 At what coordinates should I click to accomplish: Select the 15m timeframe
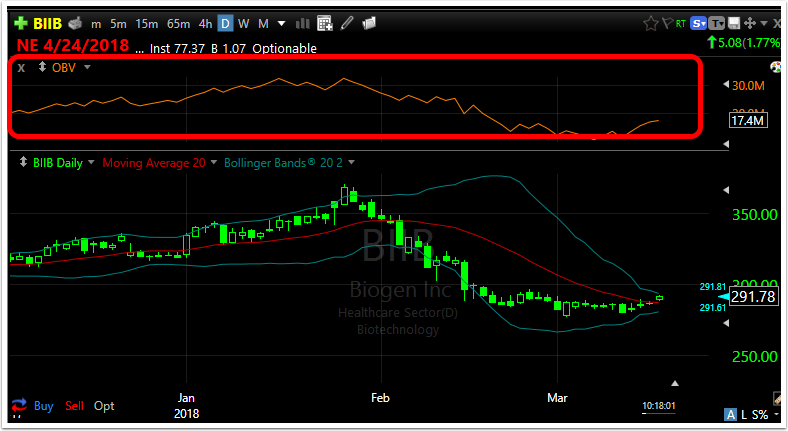(x=146, y=24)
